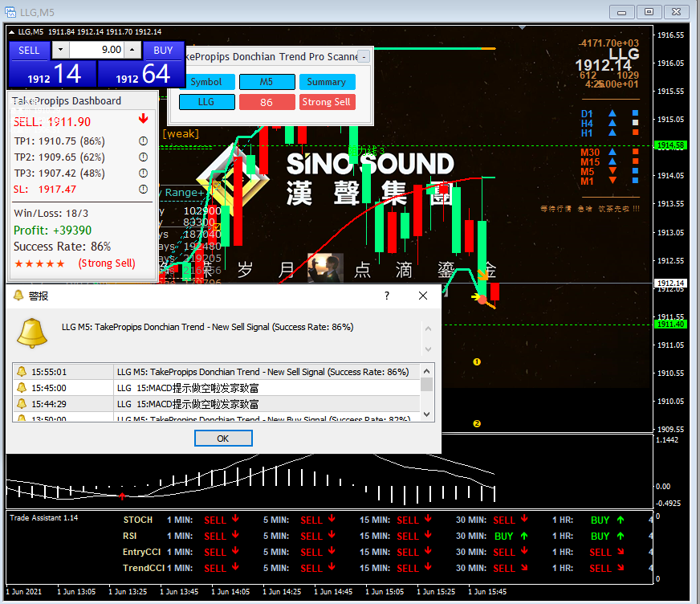
Task: Increase lot volume with the up arrow
Action: click(x=132, y=50)
